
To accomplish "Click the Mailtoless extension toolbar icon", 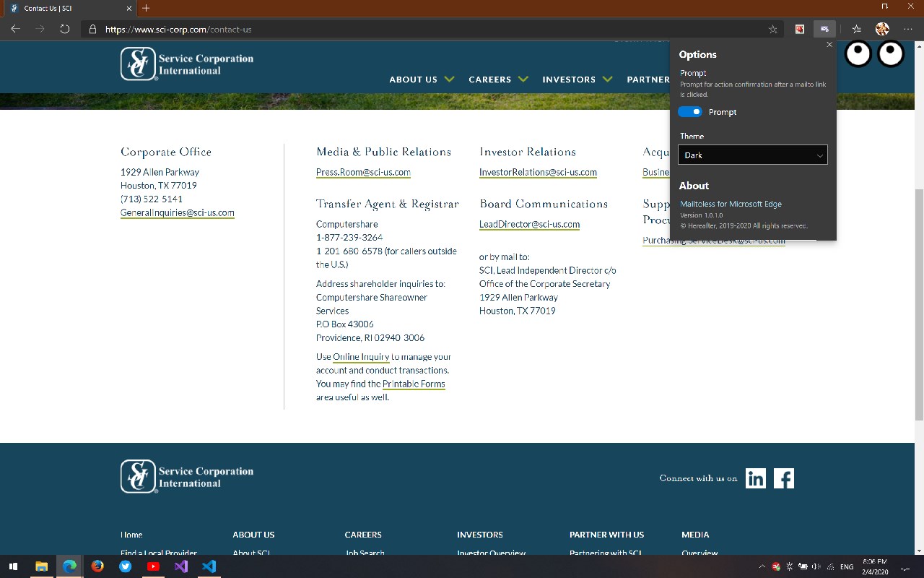I will 824,29.
